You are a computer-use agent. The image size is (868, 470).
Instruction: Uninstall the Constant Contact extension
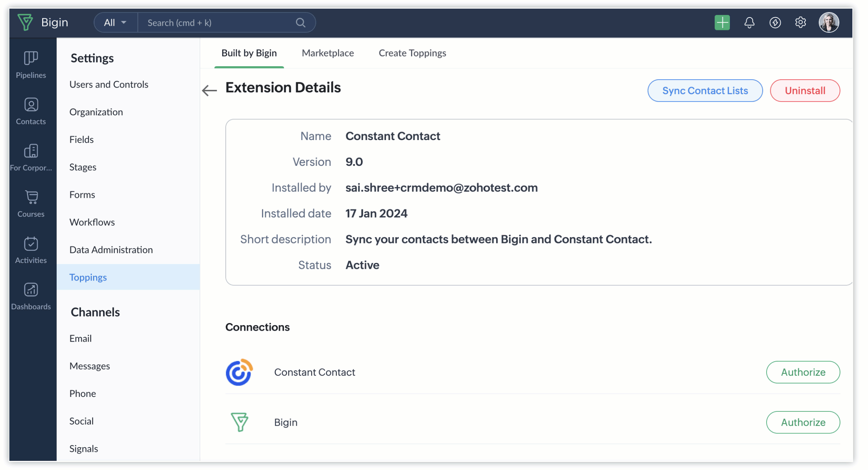pyautogui.click(x=804, y=91)
